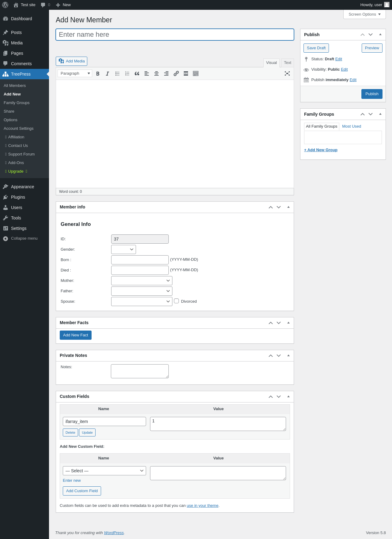Edit the post Status link
Screen dimensions: 392x539
(x=339, y=59)
